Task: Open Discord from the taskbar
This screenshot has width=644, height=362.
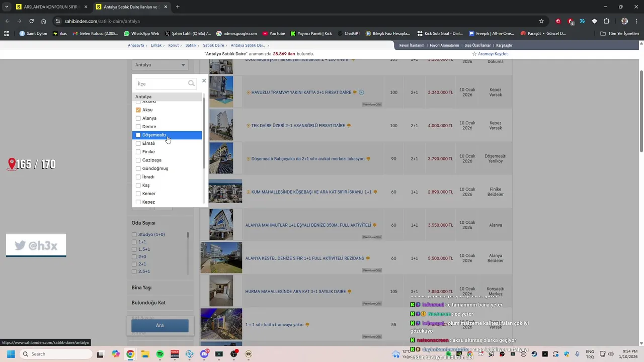Action: [x=204, y=354]
